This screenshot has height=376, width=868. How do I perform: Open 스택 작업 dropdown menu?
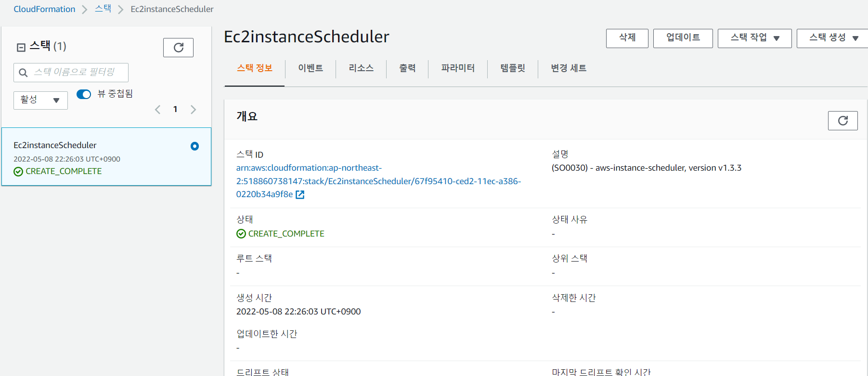tap(754, 38)
